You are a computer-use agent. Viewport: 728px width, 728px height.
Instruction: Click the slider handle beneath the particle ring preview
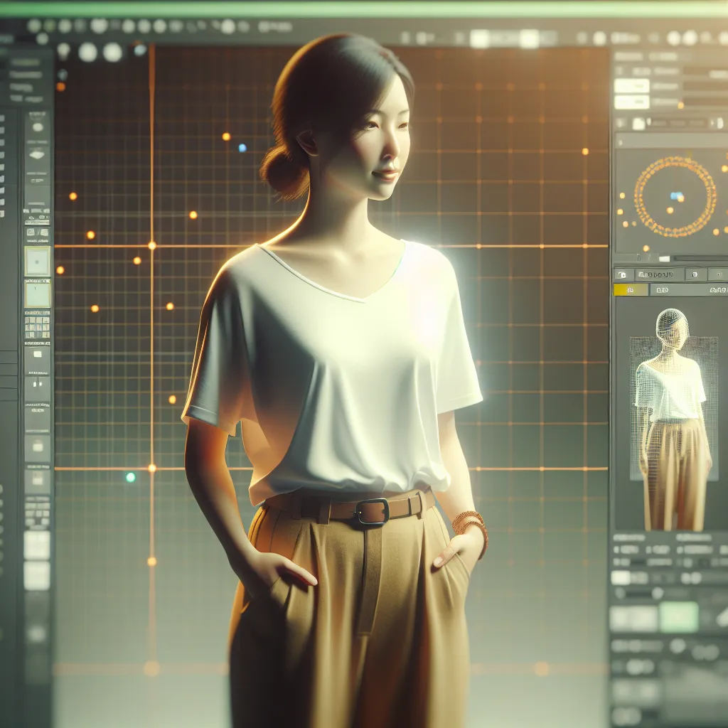663,259
